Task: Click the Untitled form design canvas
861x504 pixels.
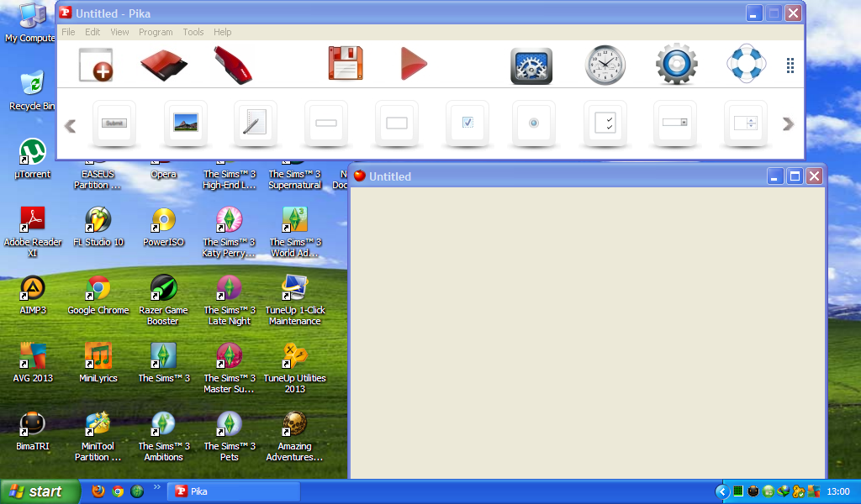Action: [x=588, y=333]
